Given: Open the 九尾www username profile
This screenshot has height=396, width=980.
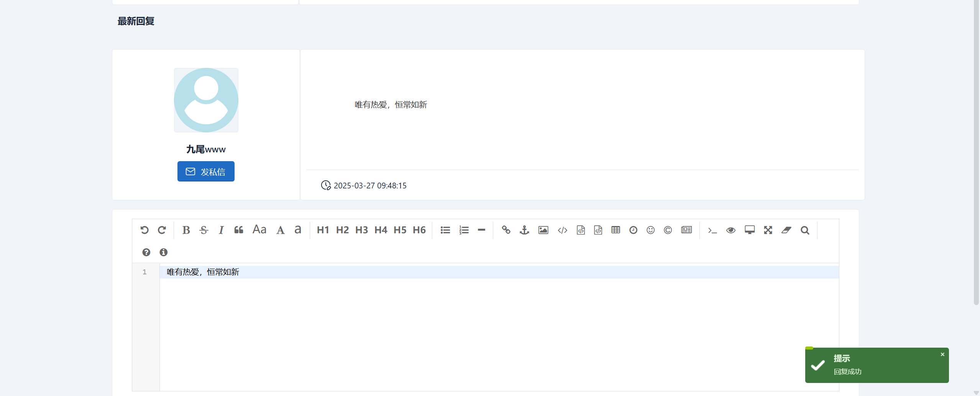Looking at the screenshot, I should pos(206,149).
